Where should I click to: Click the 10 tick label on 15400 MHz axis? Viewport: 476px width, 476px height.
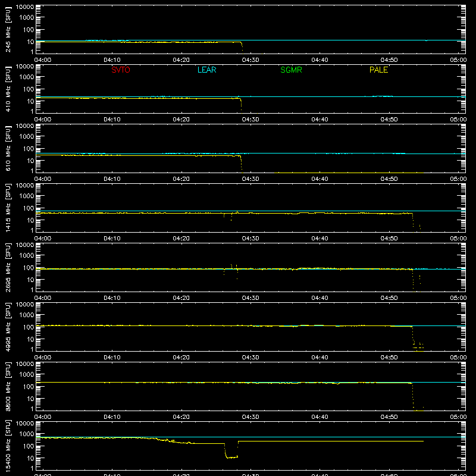pyautogui.click(x=30, y=458)
